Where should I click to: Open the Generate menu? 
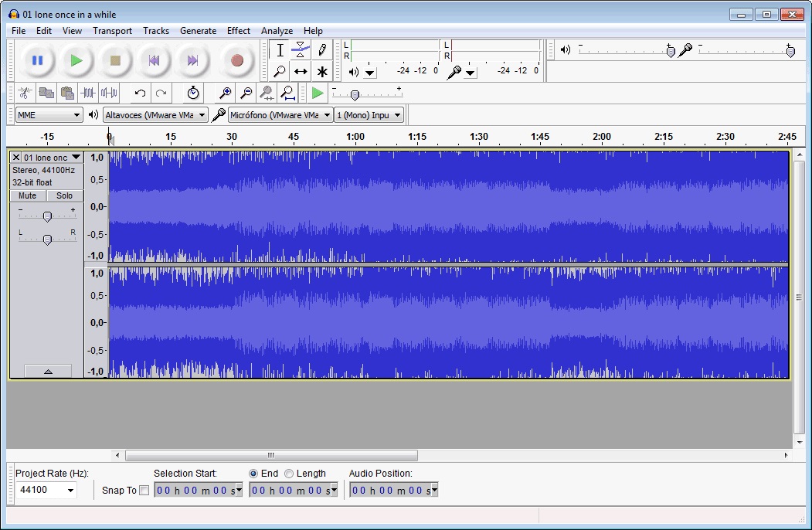tap(198, 31)
